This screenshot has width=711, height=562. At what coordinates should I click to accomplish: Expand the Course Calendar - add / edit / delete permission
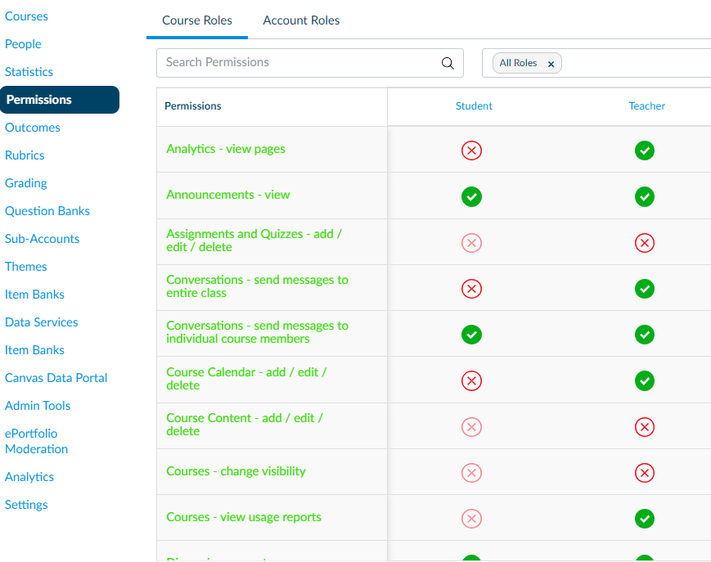(246, 379)
